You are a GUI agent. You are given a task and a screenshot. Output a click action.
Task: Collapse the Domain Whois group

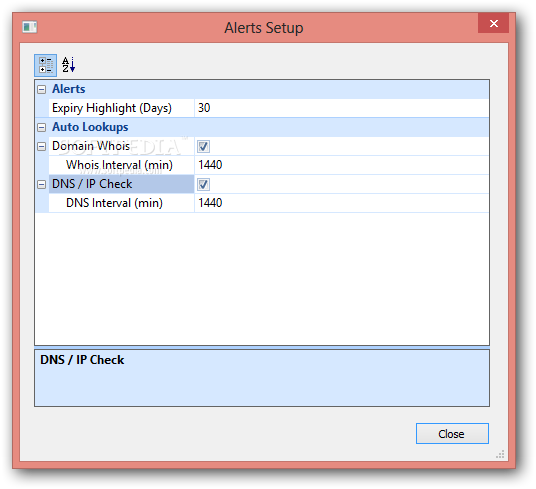[41, 147]
